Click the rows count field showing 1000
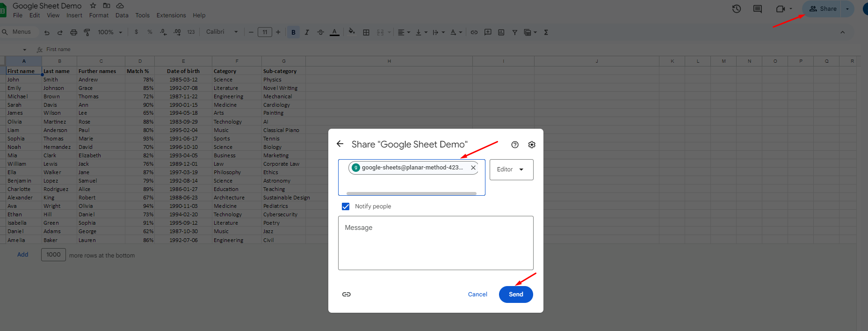This screenshot has height=331, width=868. (53, 255)
